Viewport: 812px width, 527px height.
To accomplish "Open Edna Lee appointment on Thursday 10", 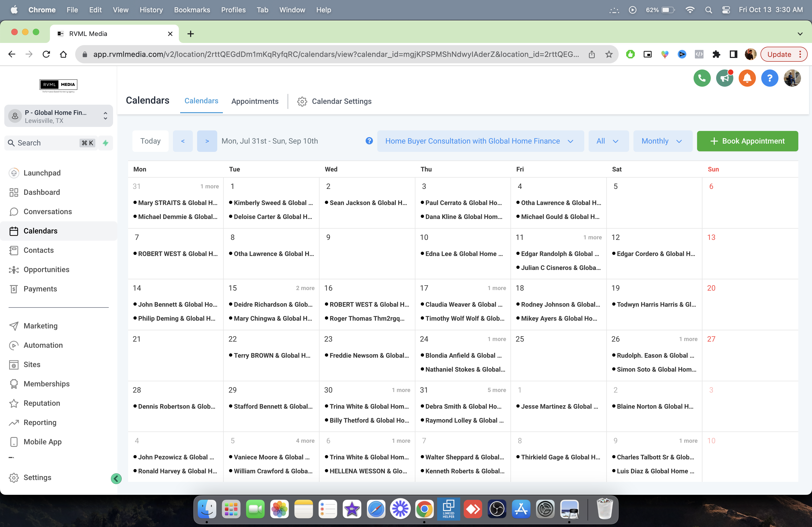I will pyautogui.click(x=462, y=254).
